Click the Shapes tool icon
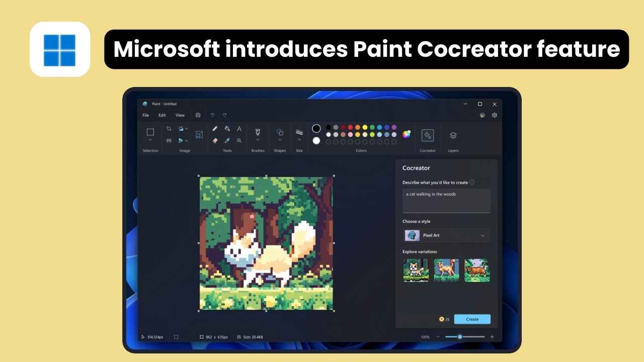 [280, 132]
